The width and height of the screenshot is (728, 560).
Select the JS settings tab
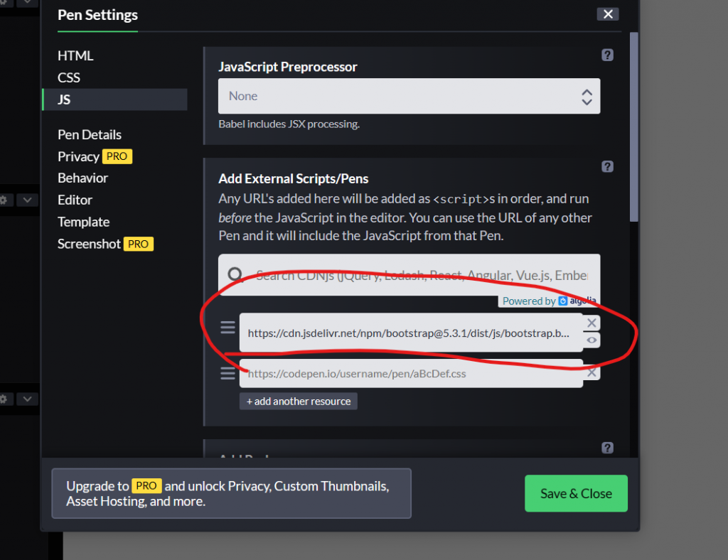pos(114,99)
